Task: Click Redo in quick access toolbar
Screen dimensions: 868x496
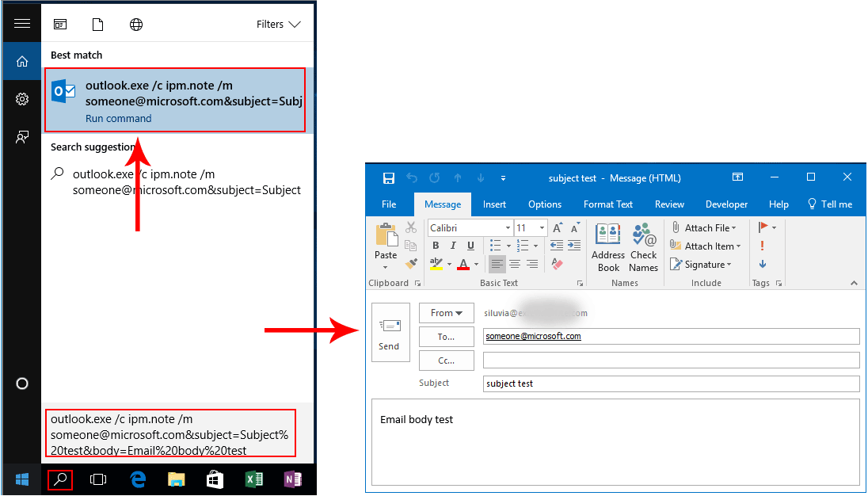Action: click(435, 178)
